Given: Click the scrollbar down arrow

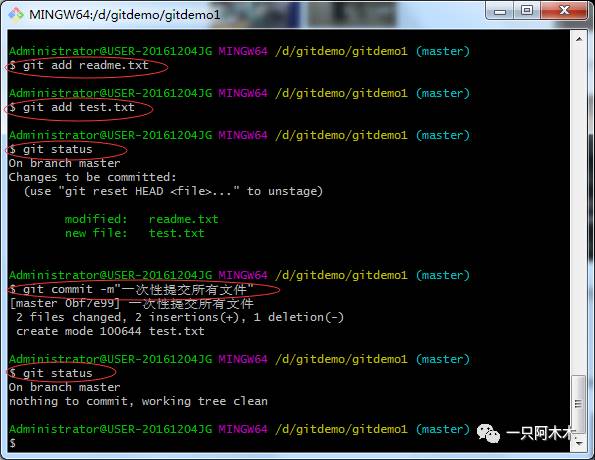Looking at the screenshot, I should [x=579, y=443].
